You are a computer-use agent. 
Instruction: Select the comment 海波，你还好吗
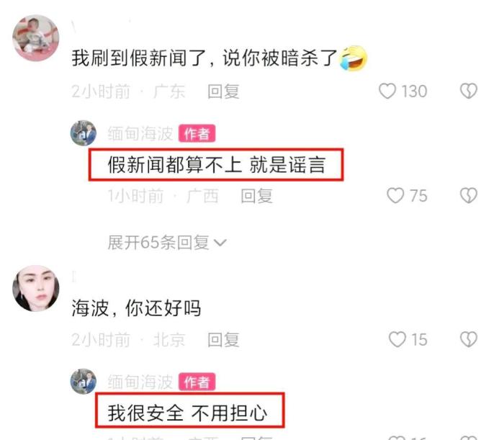click(136, 308)
